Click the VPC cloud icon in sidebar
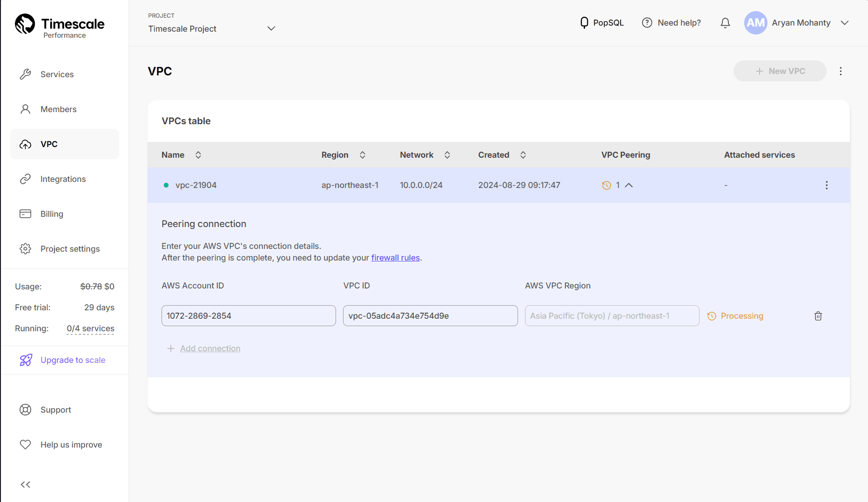 26,144
